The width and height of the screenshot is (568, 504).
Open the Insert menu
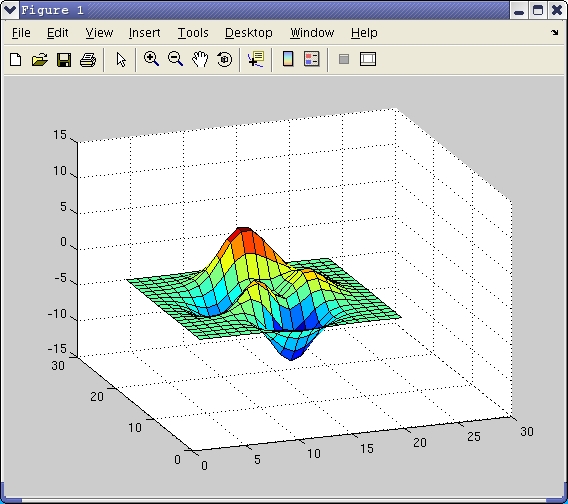pos(144,33)
